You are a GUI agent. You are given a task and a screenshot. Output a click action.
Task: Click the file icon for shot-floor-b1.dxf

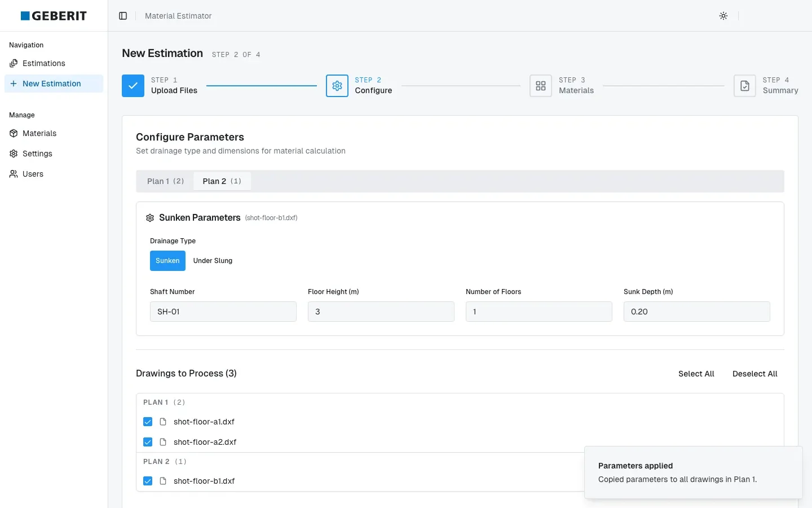[163, 481]
